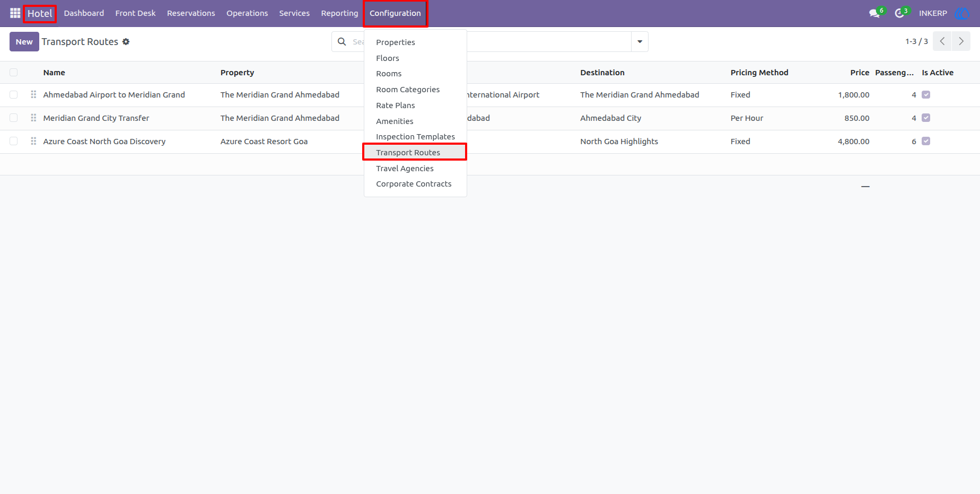Click the INKERP company name
The height and width of the screenshot is (494, 980).
pos(933,13)
